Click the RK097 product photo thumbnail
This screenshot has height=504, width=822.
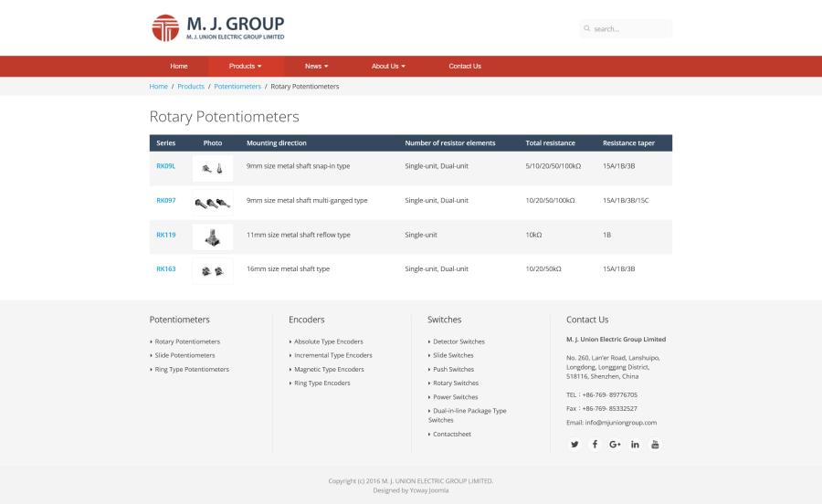(213, 202)
